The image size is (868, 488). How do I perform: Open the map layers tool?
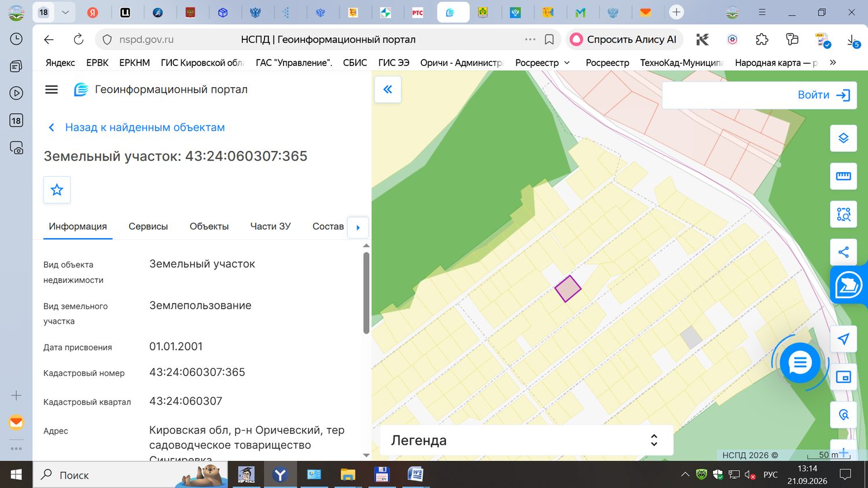[843, 139]
